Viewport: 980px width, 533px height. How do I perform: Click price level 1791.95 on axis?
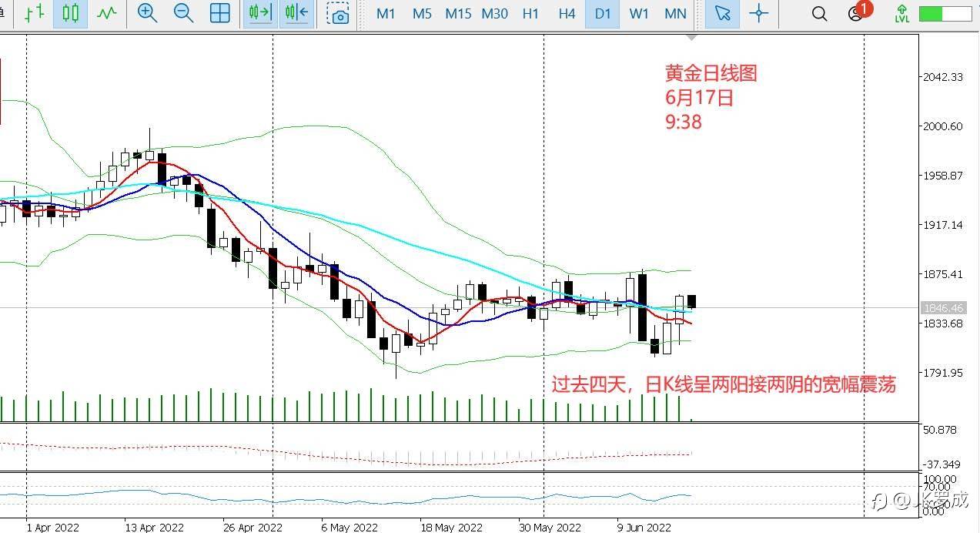click(x=943, y=373)
